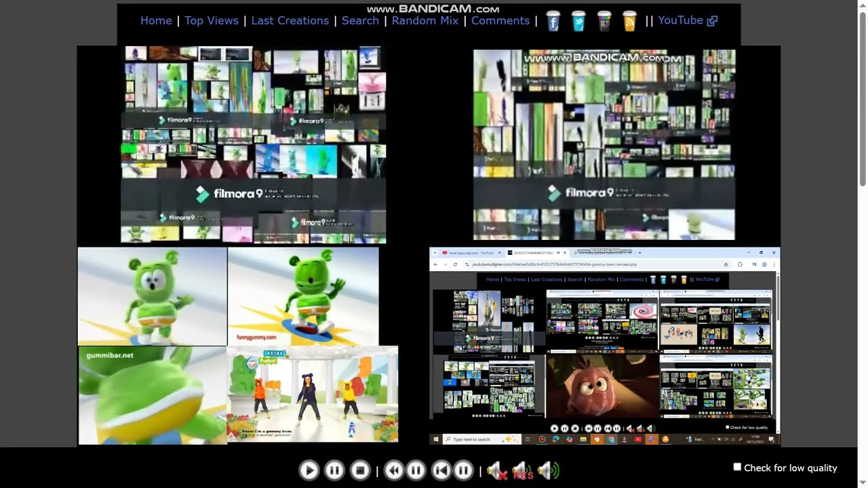The height and width of the screenshot is (488, 868).
Task: Click the scrollbar down arrow
Action: pyautogui.click(x=863, y=482)
